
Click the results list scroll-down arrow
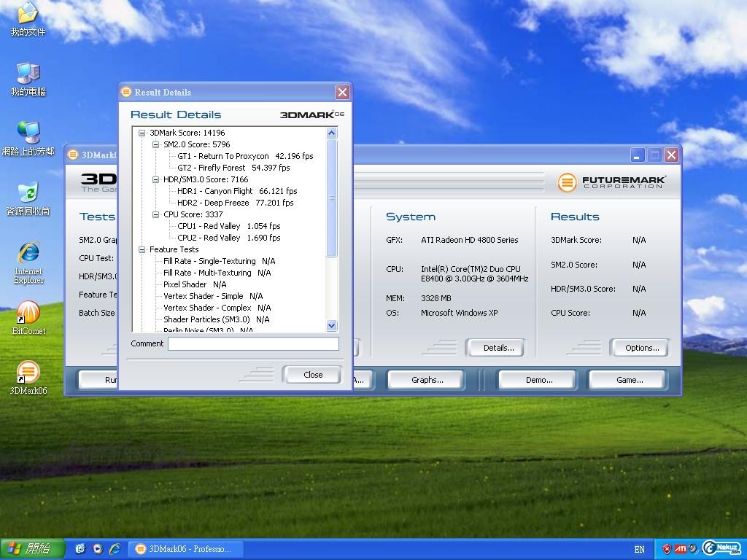tap(331, 326)
